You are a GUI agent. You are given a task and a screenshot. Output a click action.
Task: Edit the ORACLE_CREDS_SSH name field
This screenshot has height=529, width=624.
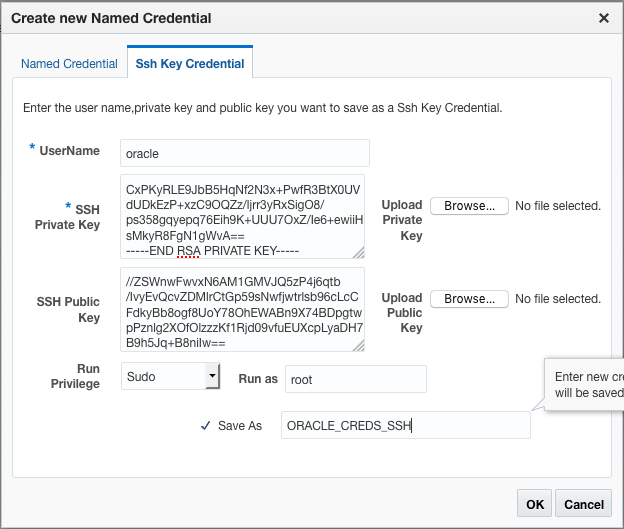[405, 426]
